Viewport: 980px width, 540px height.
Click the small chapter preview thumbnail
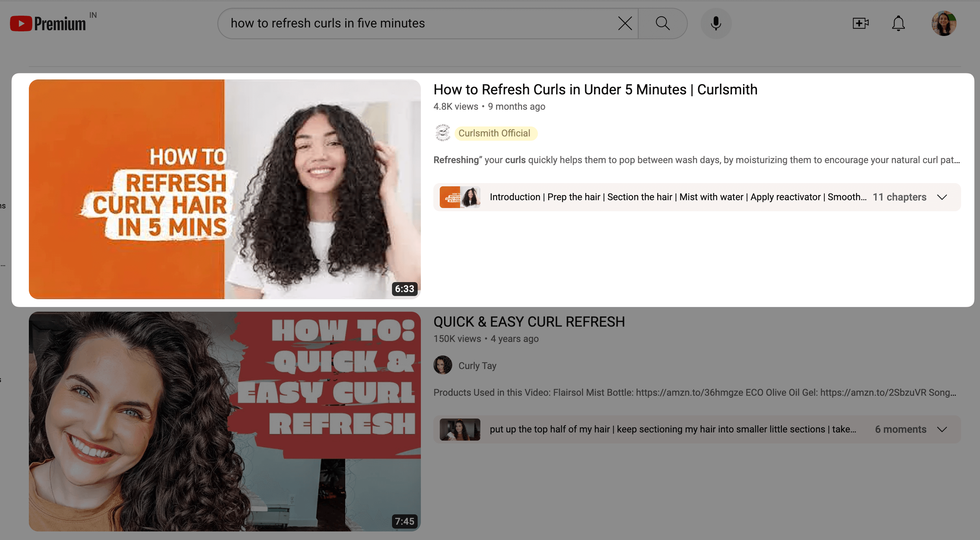pos(460,197)
